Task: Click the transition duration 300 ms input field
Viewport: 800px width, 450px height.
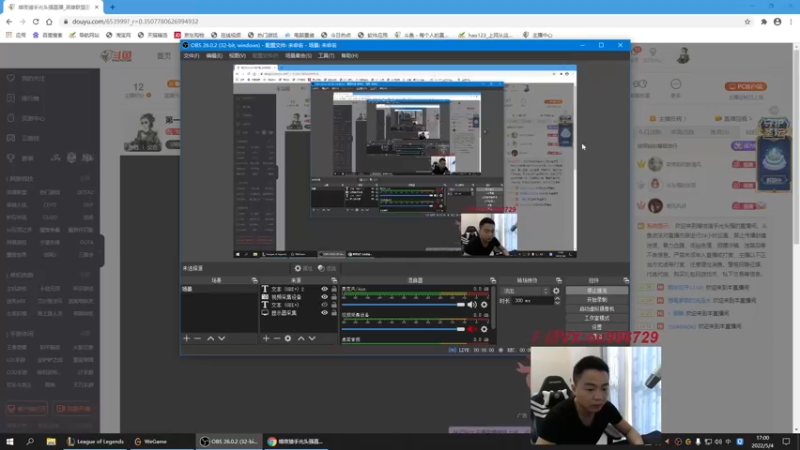Action: point(533,301)
